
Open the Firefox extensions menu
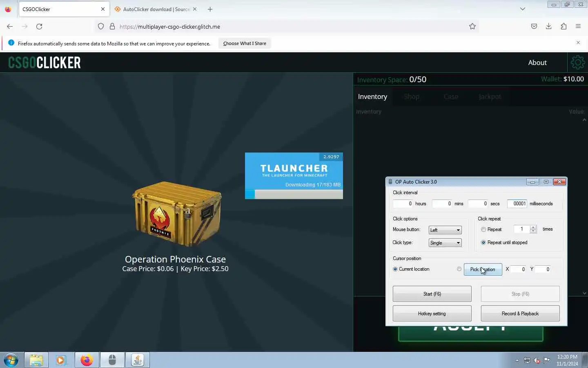pos(563,27)
